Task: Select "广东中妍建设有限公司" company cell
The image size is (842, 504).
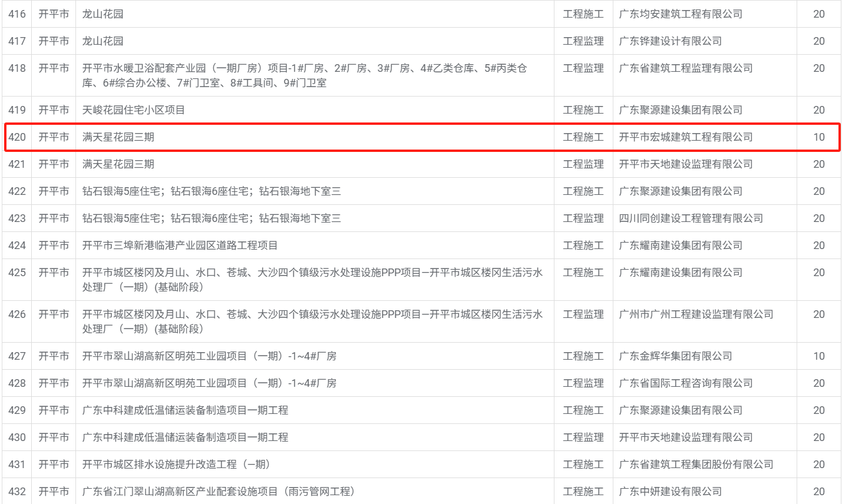Action: (x=671, y=492)
